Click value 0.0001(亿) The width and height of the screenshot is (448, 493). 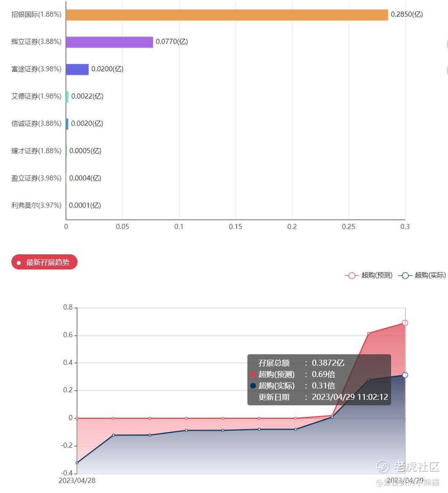(85, 205)
